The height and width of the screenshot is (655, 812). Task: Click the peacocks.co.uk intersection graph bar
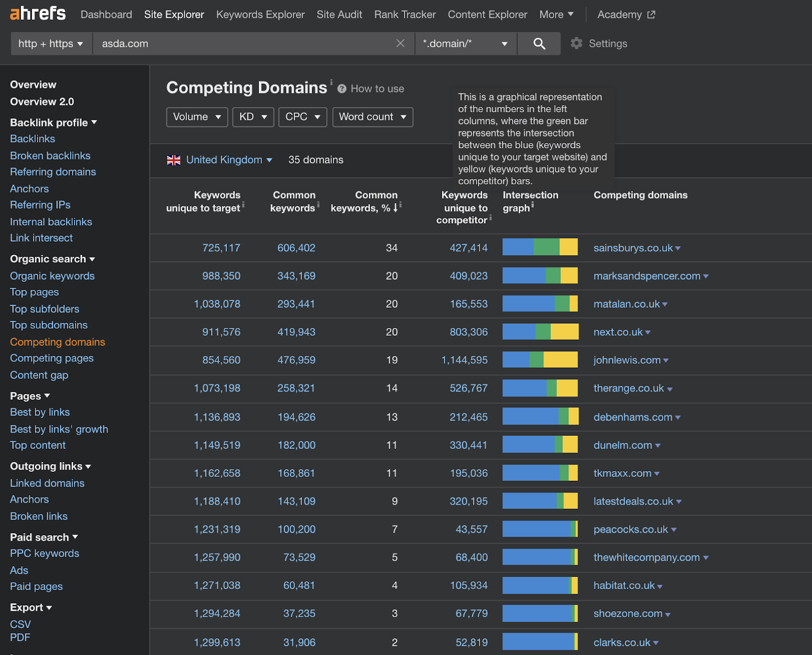pyautogui.click(x=540, y=529)
